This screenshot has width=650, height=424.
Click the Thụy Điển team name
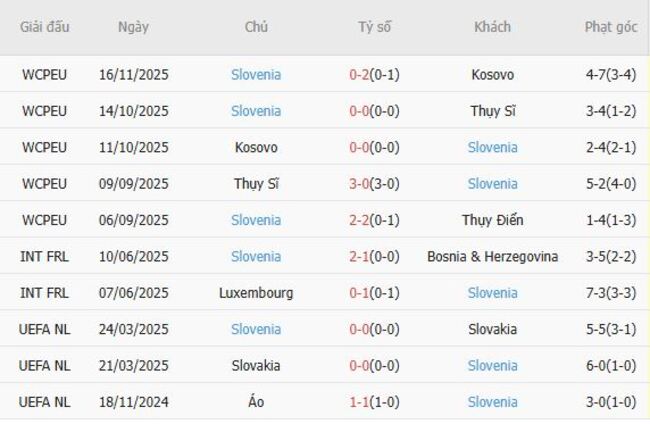pyautogui.click(x=492, y=220)
